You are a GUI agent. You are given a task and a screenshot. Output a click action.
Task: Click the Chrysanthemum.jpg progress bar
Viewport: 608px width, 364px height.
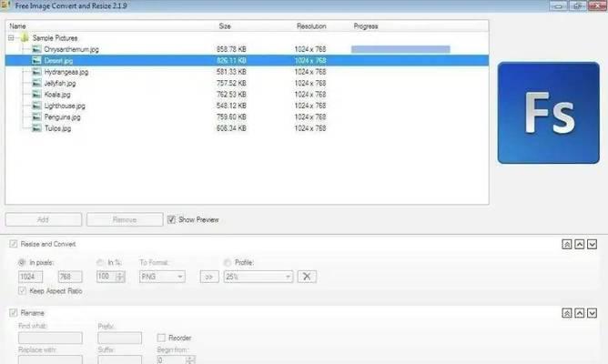(400, 49)
